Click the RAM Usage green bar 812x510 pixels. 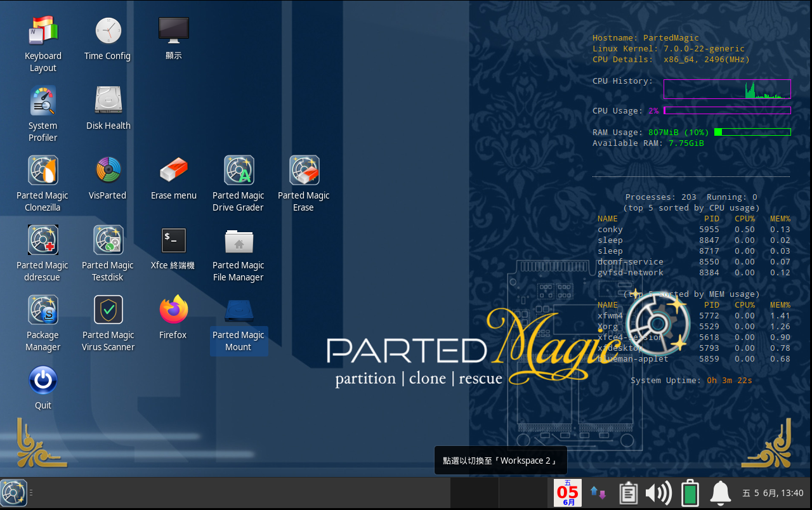tap(752, 132)
